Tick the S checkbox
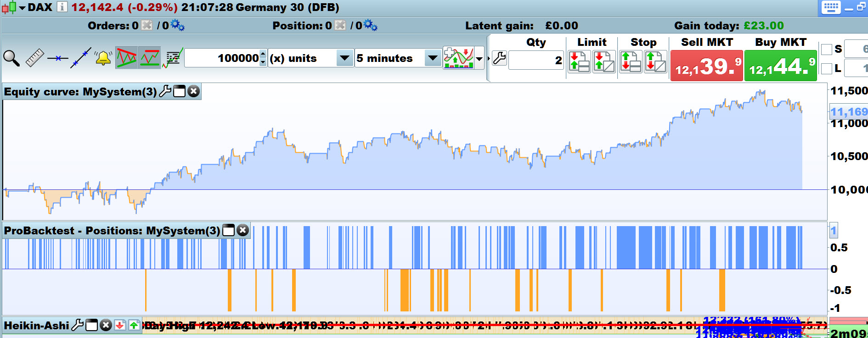The width and height of the screenshot is (868, 338). tap(827, 49)
